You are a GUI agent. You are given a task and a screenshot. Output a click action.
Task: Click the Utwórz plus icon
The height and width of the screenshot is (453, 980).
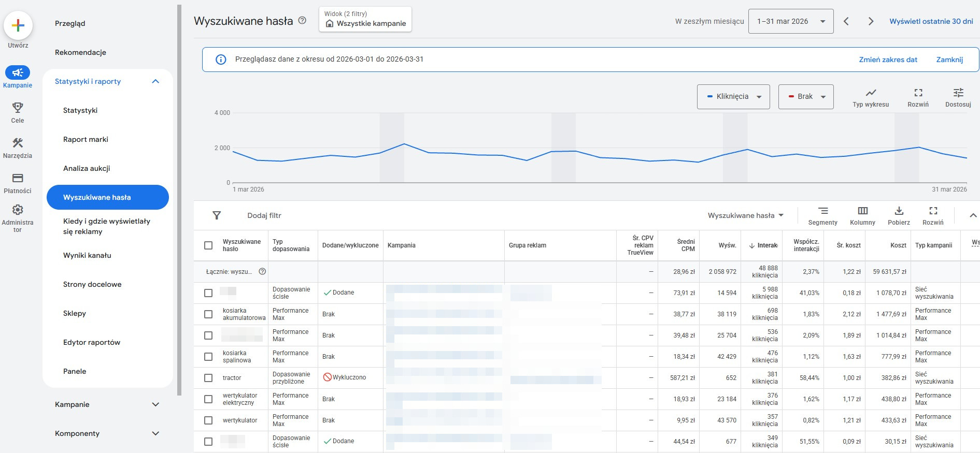tap(18, 25)
